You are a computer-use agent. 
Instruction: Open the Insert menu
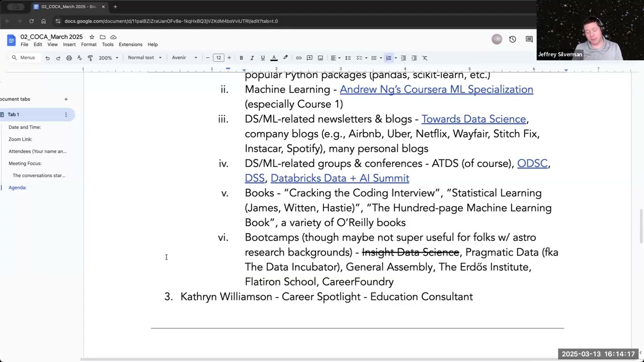click(x=69, y=44)
